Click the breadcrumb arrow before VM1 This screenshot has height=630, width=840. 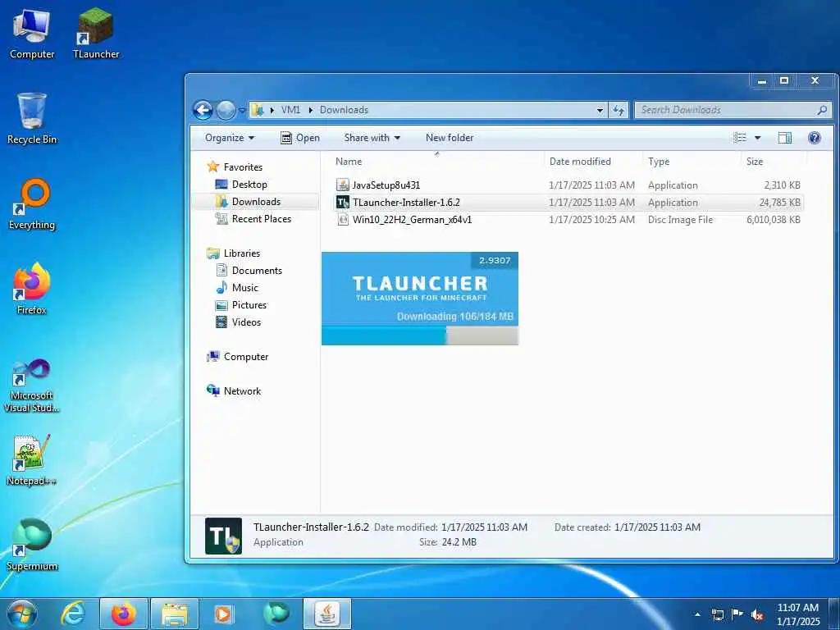[x=272, y=110]
